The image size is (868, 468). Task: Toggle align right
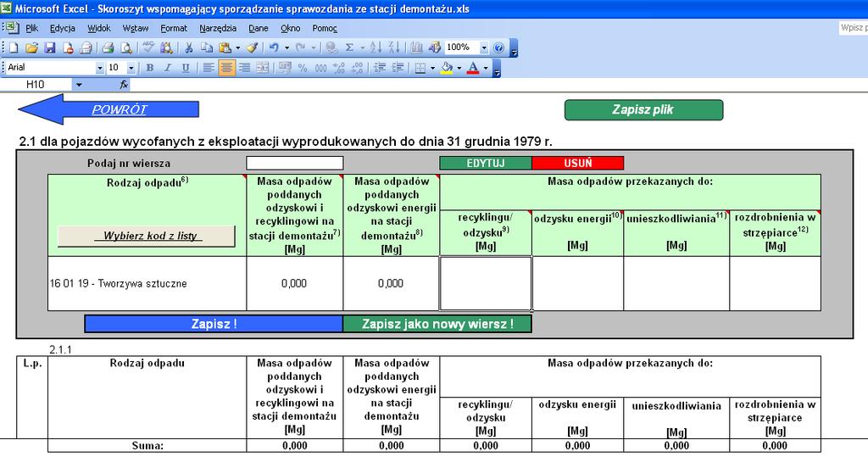pyautogui.click(x=244, y=68)
